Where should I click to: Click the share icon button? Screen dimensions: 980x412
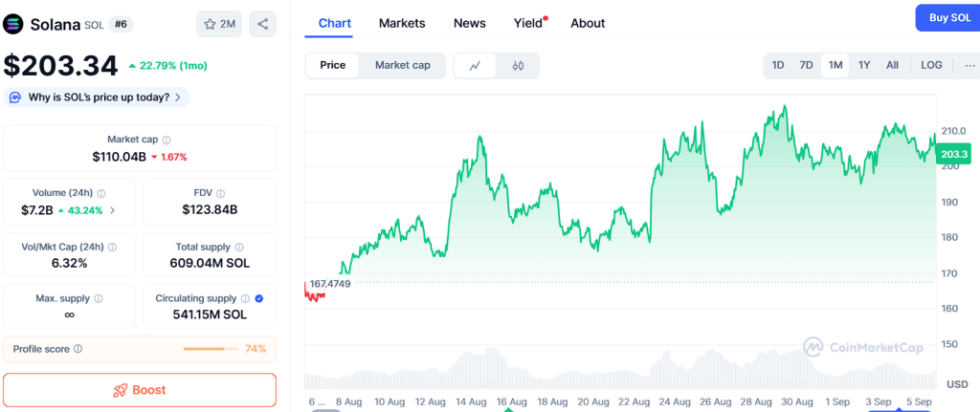[x=262, y=24]
